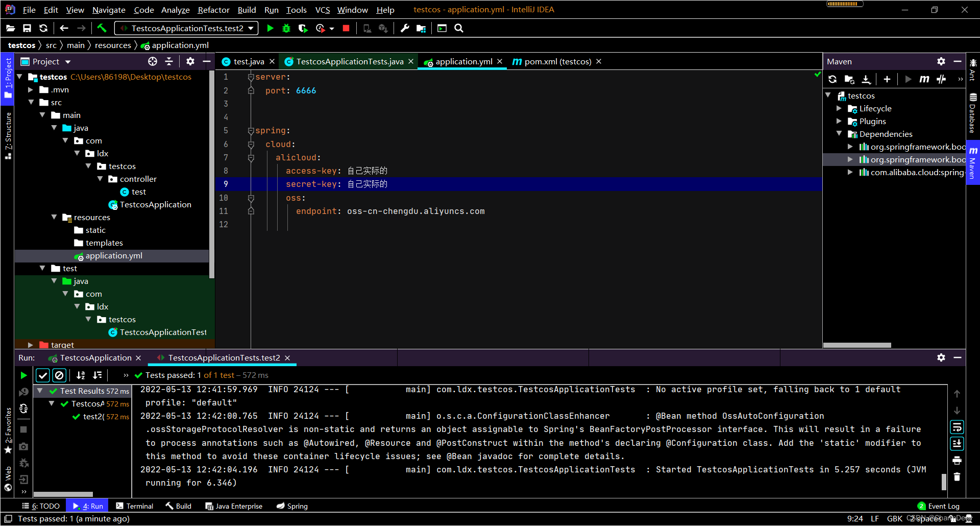Image resolution: width=980 pixels, height=526 pixels.
Task: Clear console with the trash icon
Action: [x=957, y=476]
